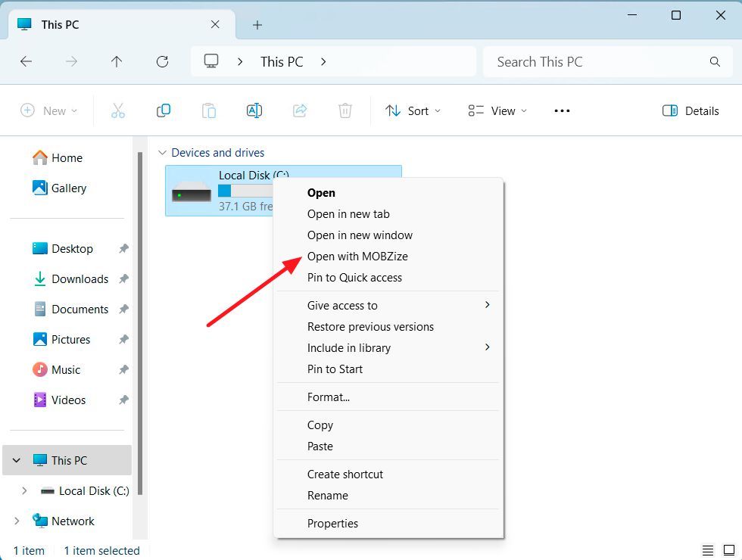Expand Local Disk (C:) in the sidebar tree
Image resolution: width=742 pixels, height=560 pixels.
click(x=25, y=490)
